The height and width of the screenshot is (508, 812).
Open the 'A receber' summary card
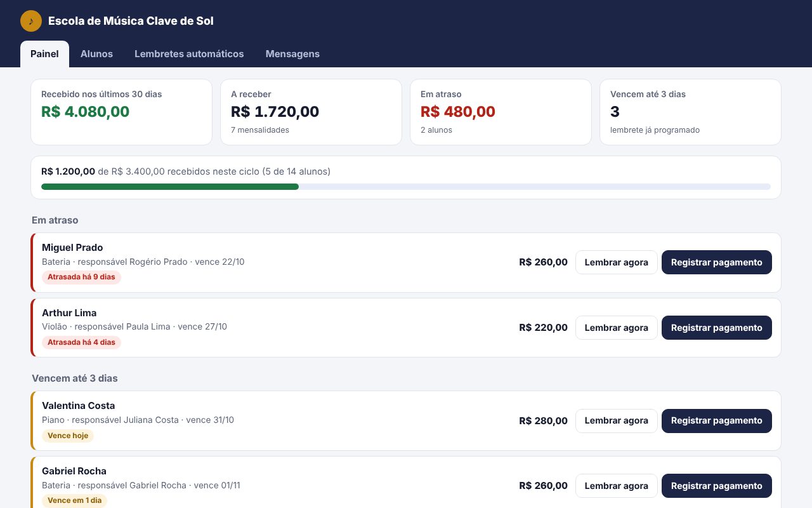[311, 112]
